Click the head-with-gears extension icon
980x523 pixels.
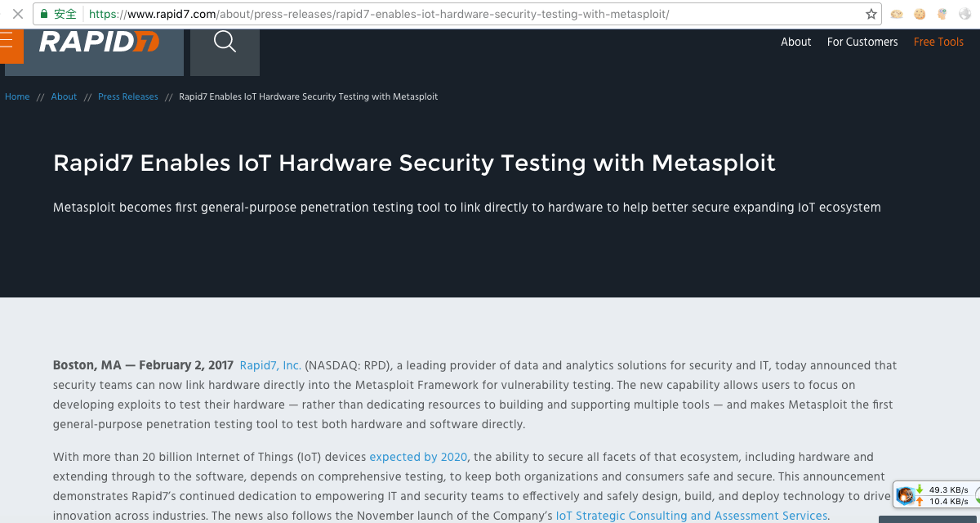click(942, 14)
